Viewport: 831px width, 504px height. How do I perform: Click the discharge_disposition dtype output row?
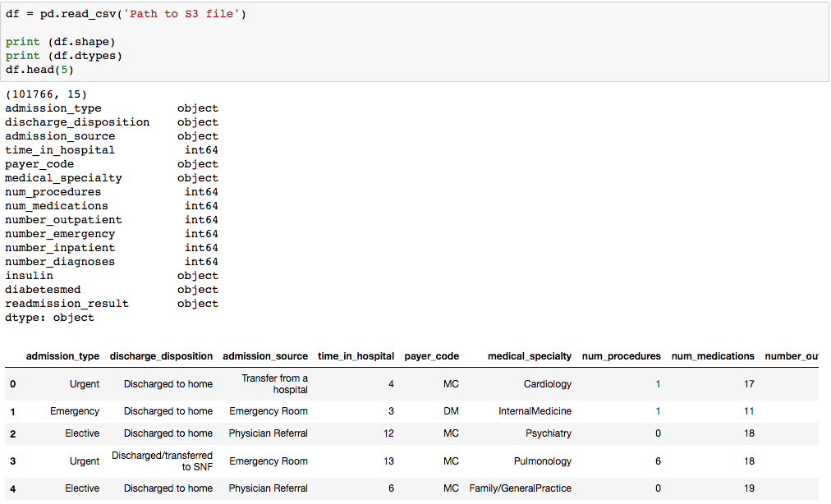(x=112, y=121)
